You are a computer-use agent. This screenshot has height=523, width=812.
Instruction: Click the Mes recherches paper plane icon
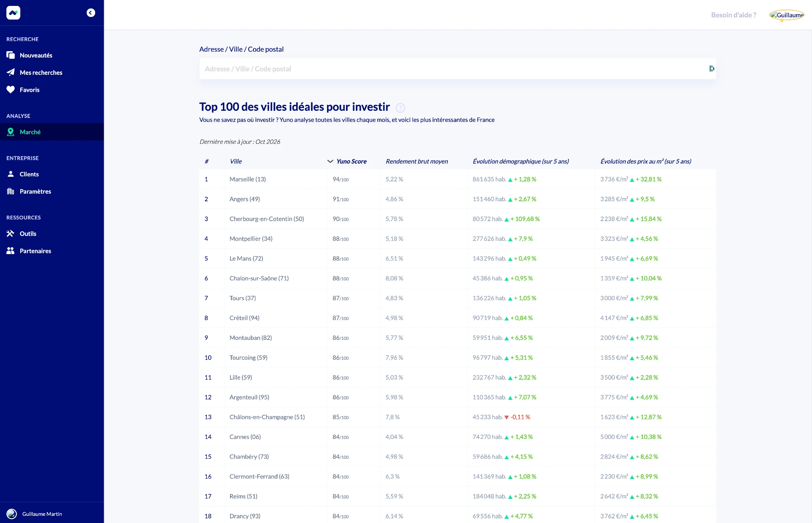coord(11,72)
